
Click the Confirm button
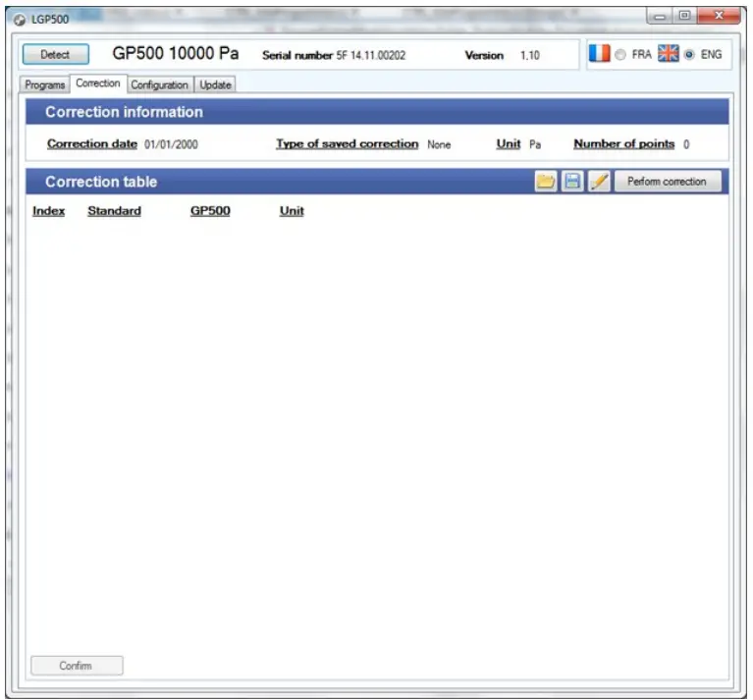click(x=77, y=666)
